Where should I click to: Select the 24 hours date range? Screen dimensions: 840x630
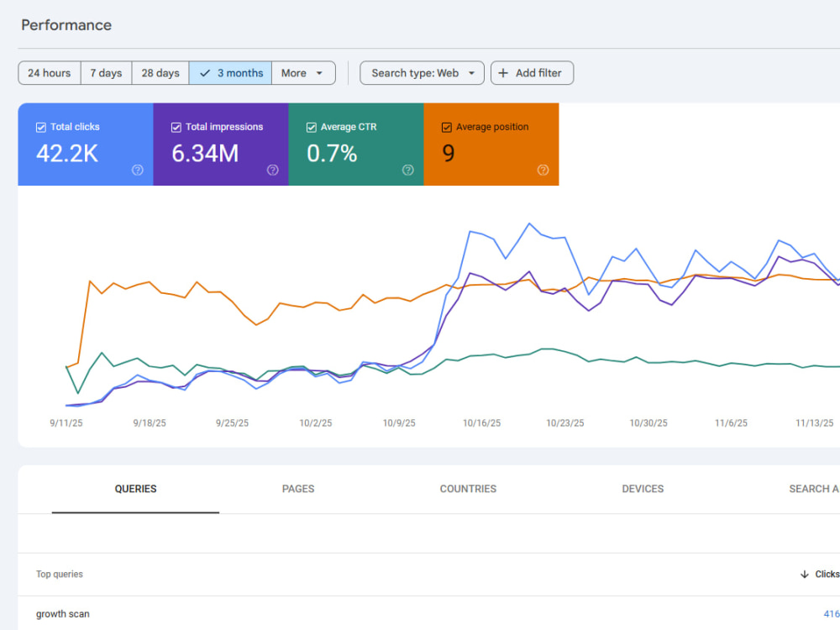[50, 73]
